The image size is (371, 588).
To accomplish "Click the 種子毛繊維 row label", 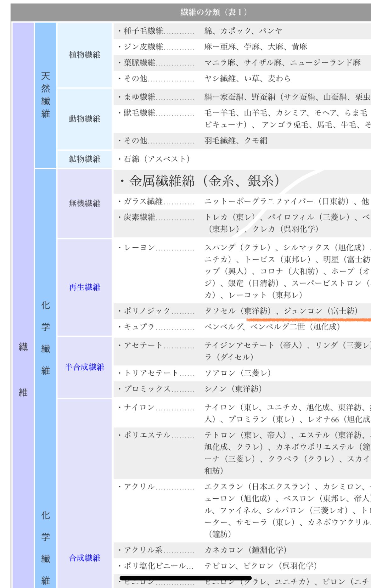I will [x=143, y=31].
